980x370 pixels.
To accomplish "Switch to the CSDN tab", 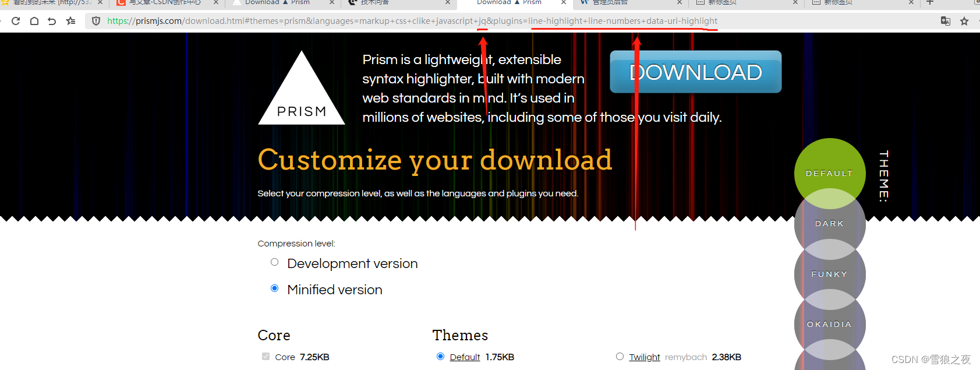I will click(x=167, y=2).
